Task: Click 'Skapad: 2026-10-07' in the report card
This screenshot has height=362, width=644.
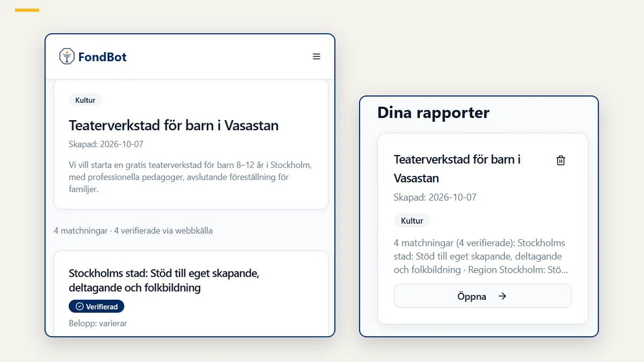Action: (x=435, y=197)
